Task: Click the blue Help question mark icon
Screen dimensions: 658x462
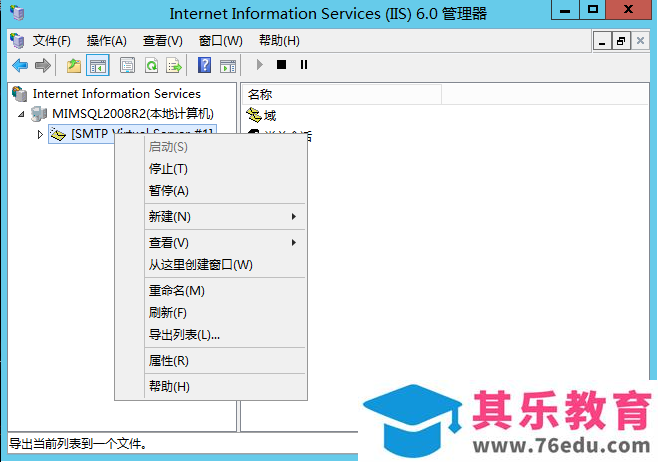Action: click(x=204, y=65)
